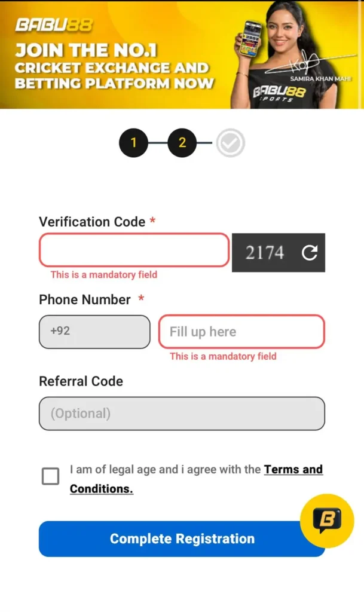Open the yellow live chat bubble

tap(327, 521)
